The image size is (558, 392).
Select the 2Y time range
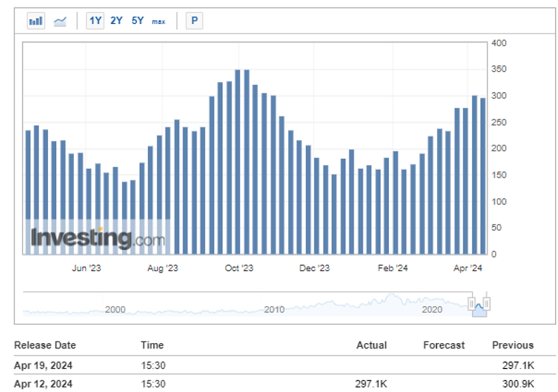(116, 20)
